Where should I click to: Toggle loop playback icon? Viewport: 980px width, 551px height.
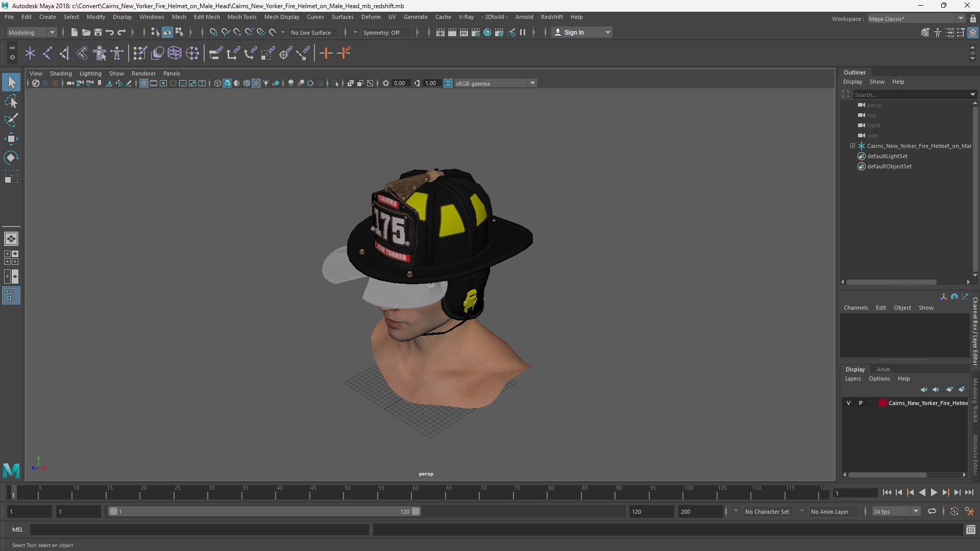(932, 511)
